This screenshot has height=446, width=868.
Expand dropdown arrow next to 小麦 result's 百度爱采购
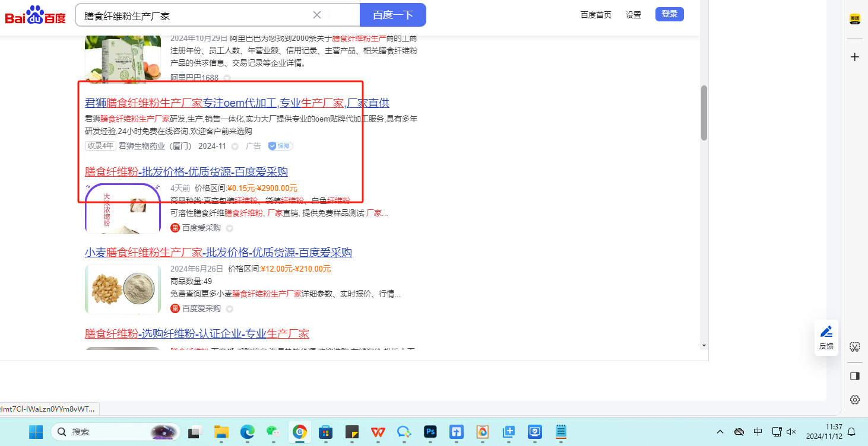click(229, 309)
